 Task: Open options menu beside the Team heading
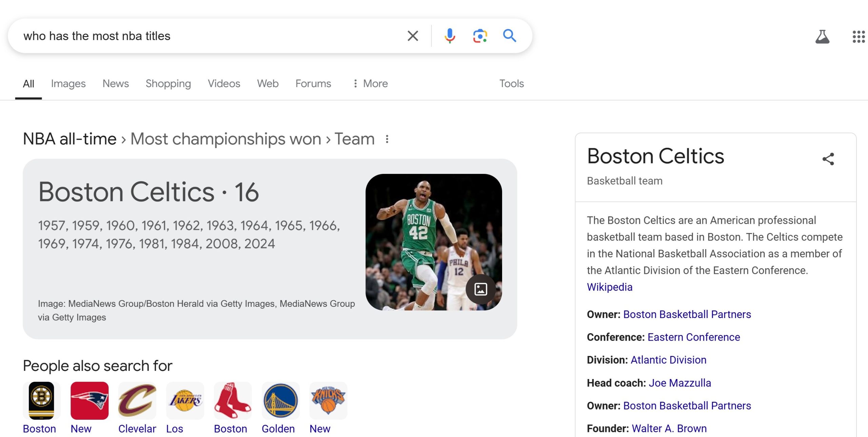[387, 139]
